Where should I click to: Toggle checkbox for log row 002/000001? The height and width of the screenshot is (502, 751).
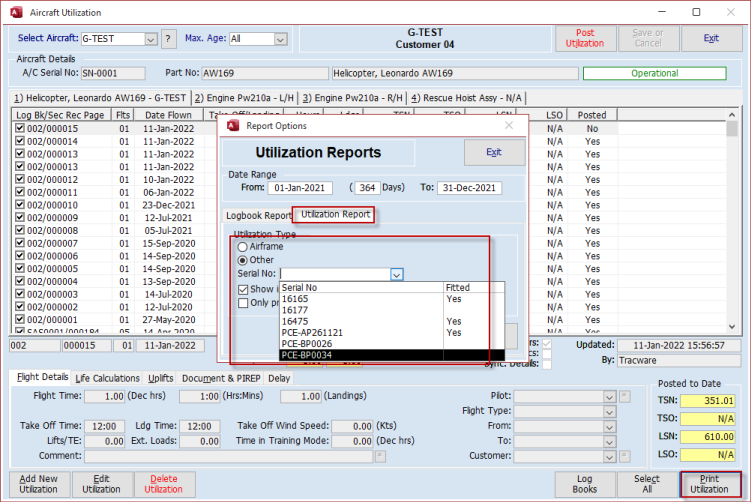(20, 319)
